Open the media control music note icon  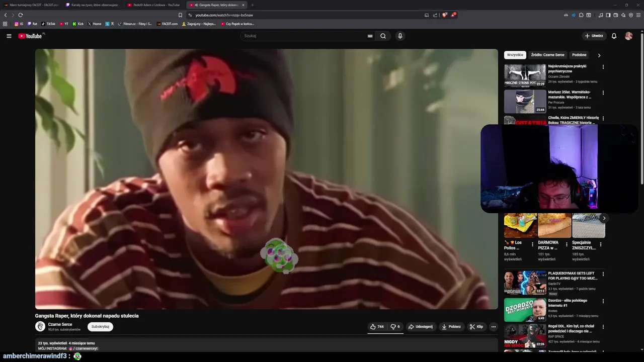coord(600,15)
